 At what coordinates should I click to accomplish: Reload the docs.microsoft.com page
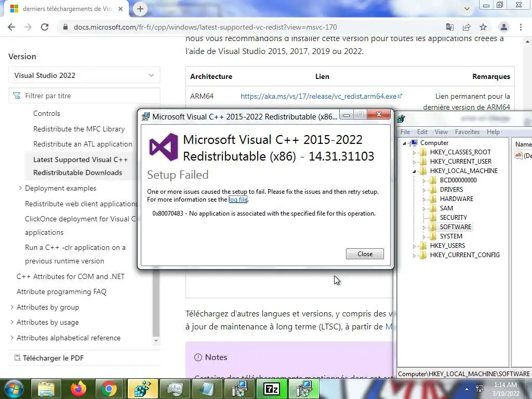click(45, 27)
